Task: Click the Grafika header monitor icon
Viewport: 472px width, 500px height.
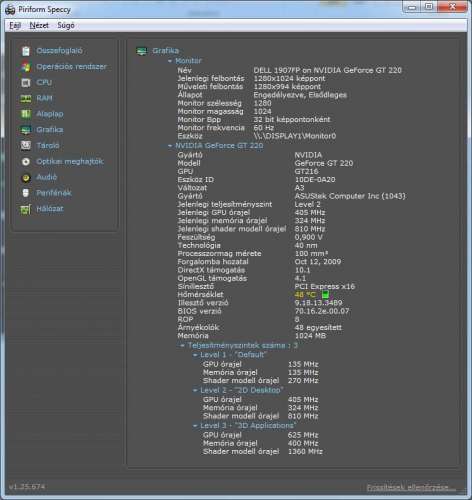Action: click(142, 51)
